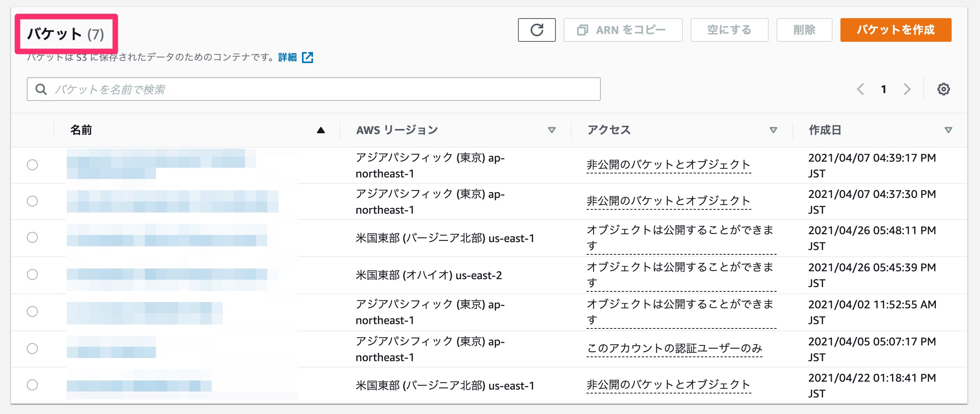Select the radio button for the us-east-2 bucket
The image size is (980, 414).
(x=32, y=275)
